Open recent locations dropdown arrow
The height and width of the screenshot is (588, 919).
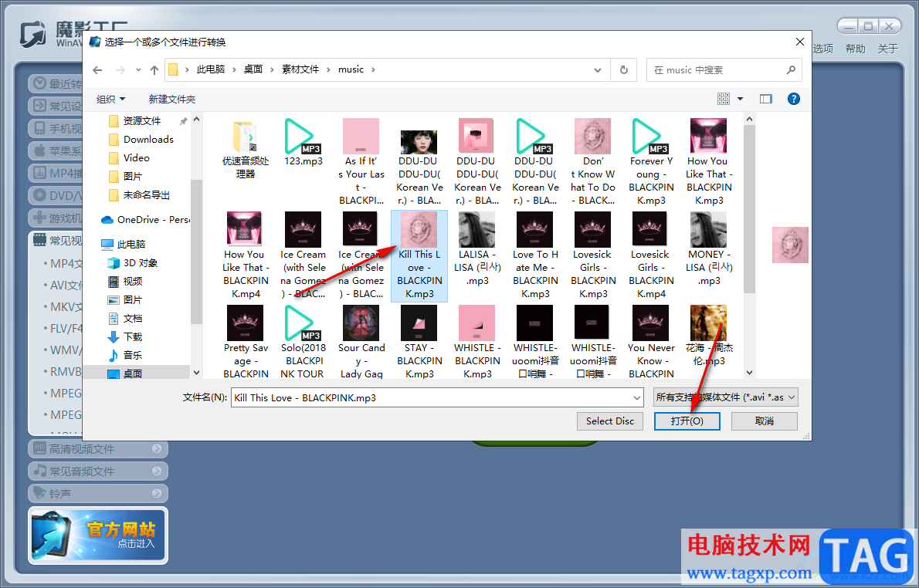coord(138,69)
